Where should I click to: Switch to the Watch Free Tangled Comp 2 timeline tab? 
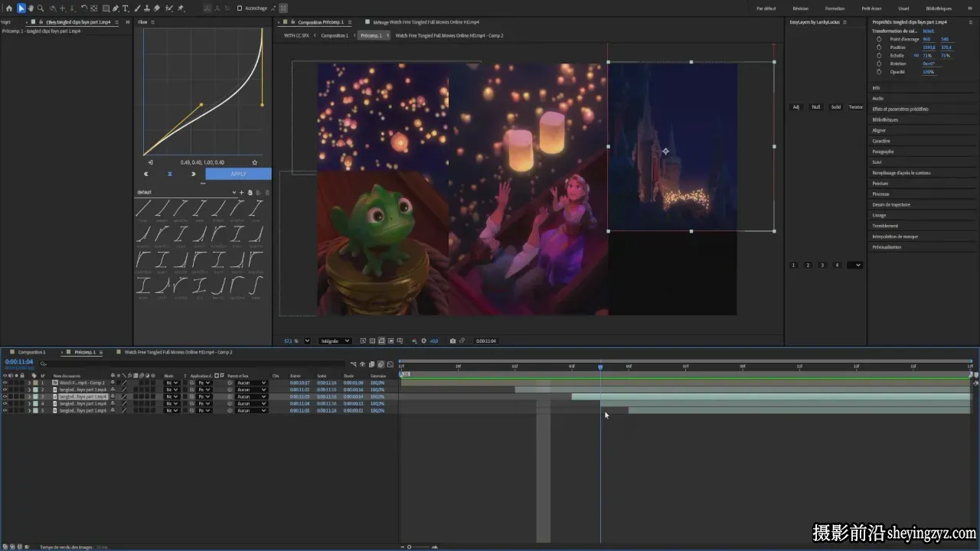pos(178,352)
